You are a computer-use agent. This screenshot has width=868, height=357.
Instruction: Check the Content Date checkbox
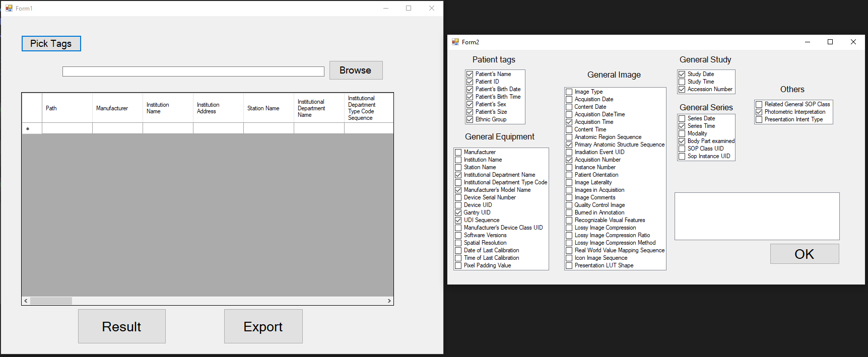569,107
